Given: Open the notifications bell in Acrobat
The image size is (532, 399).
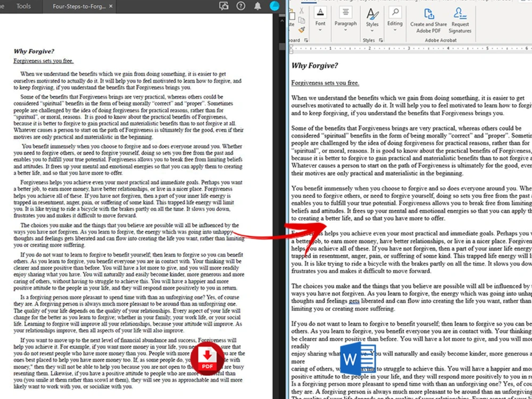Looking at the screenshot, I should click(x=258, y=6).
